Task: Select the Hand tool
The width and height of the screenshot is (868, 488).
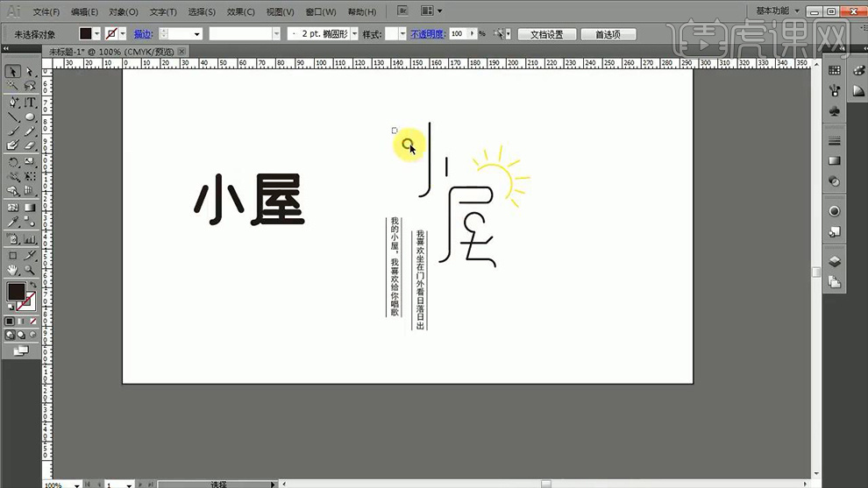Action: point(13,270)
